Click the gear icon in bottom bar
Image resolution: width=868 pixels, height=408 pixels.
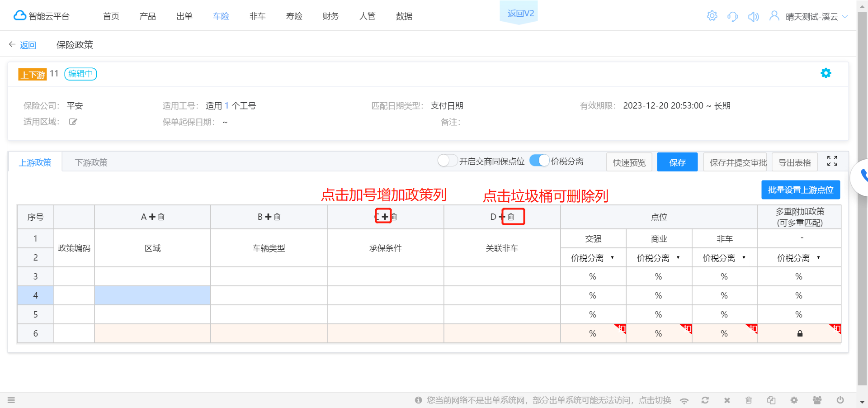(794, 400)
